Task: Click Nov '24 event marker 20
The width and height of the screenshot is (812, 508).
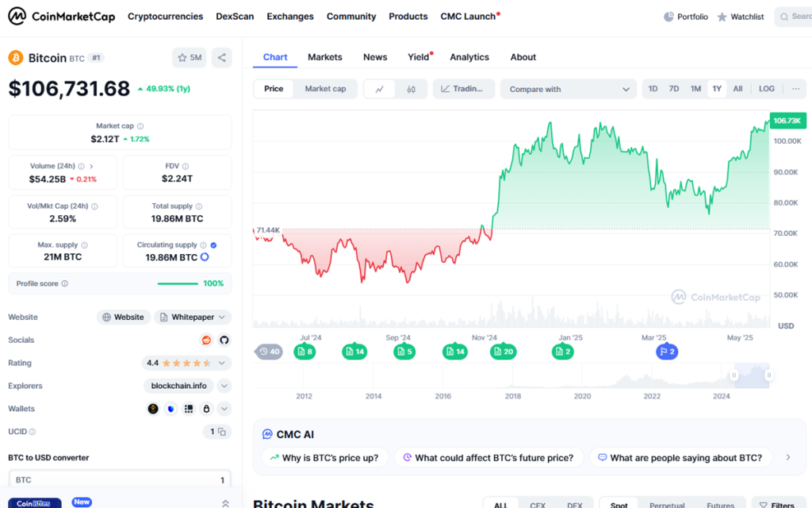Action: coord(503,352)
